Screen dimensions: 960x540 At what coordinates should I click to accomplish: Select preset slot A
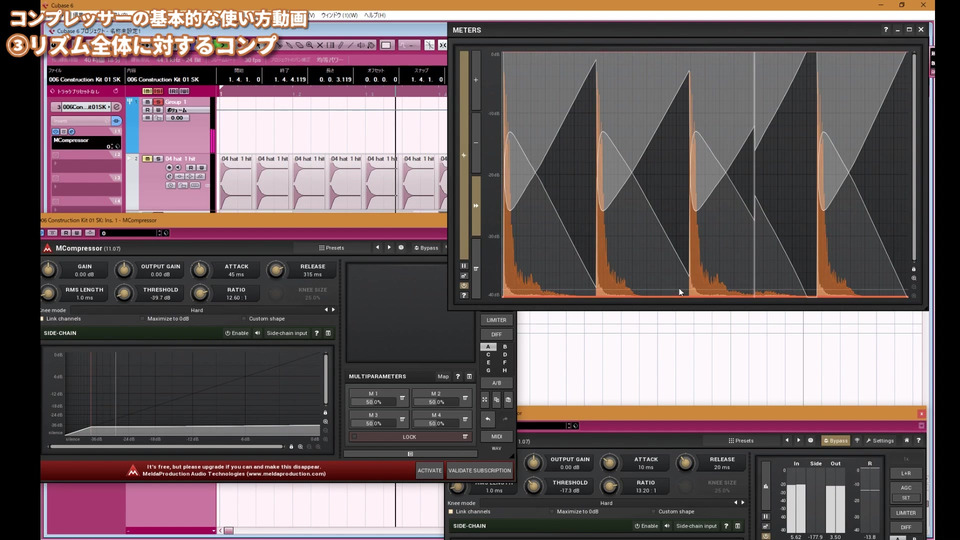488,347
